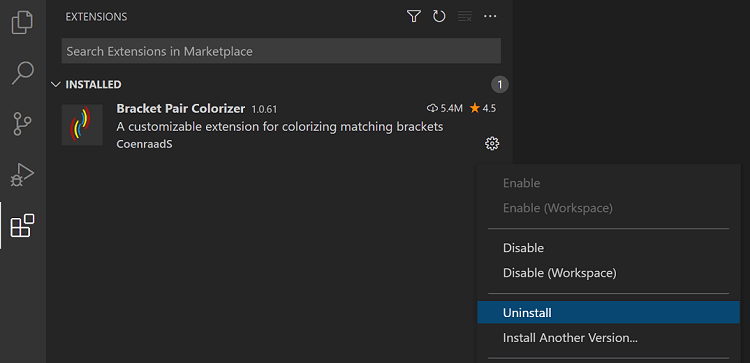Click the 4.5 star rating
Viewport: 750px width, 363px height.
pos(483,109)
